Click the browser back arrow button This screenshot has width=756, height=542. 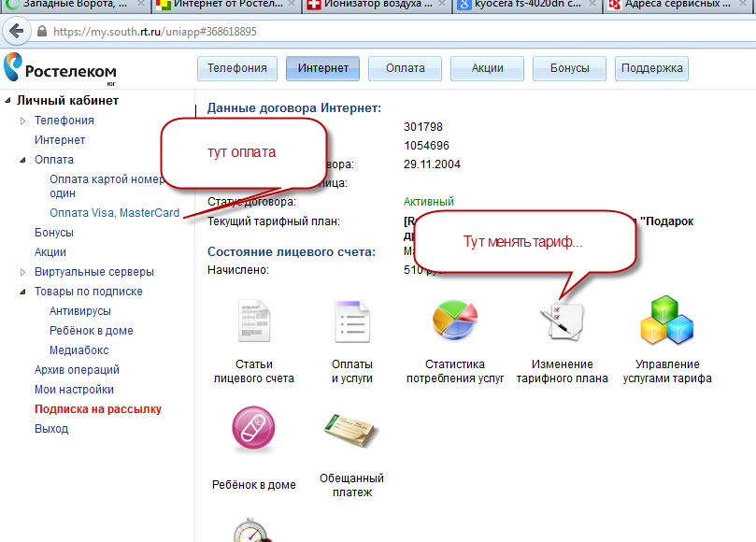point(17,32)
